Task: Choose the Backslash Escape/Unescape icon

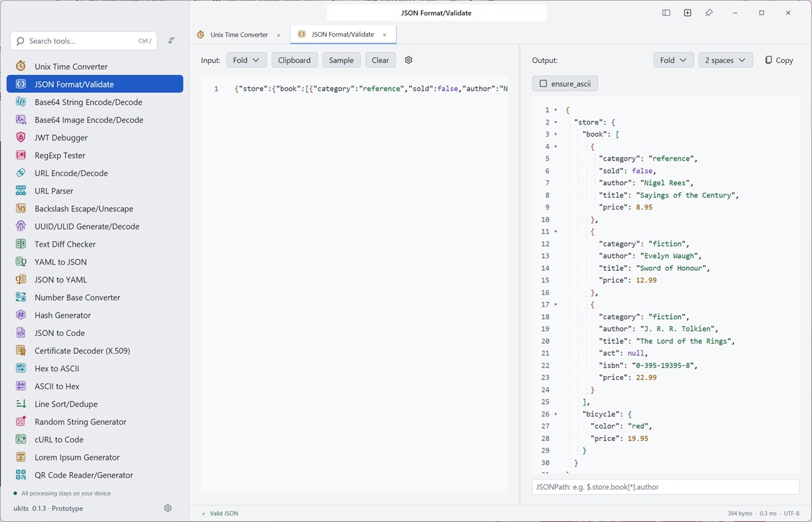Action: pyautogui.click(x=21, y=208)
